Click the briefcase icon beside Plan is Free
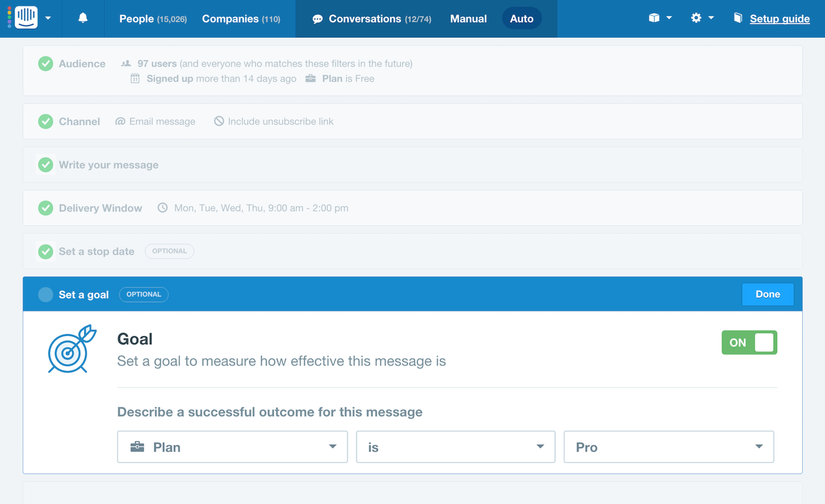Image resolution: width=825 pixels, height=504 pixels. tap(310, 79)
